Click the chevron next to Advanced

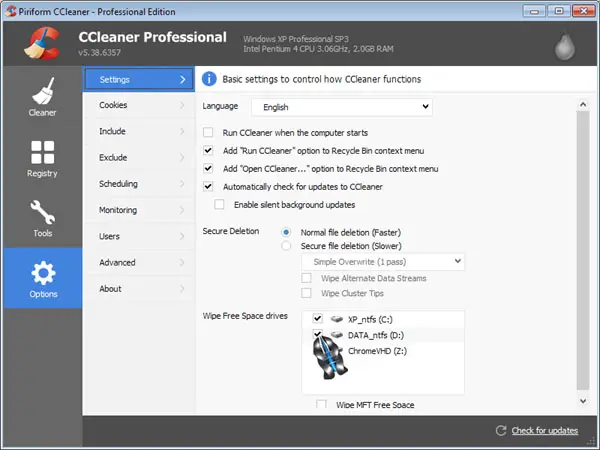[182, 262]
